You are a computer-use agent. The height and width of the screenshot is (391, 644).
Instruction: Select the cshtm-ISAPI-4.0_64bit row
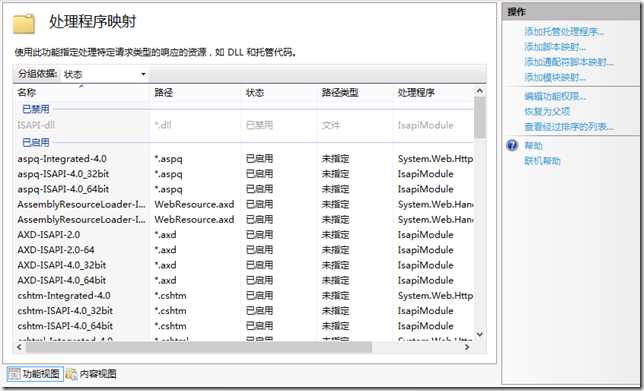pyautogui.click(x=244, y=326)
